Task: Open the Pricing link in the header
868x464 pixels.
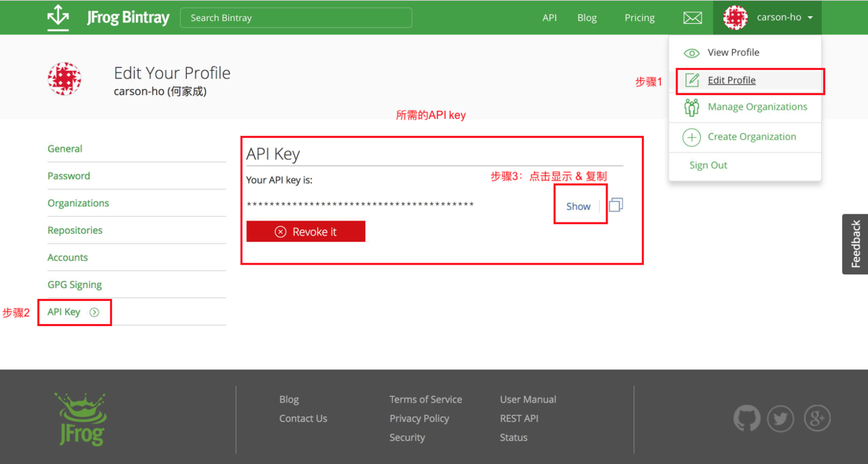Action: pos(640,17)
